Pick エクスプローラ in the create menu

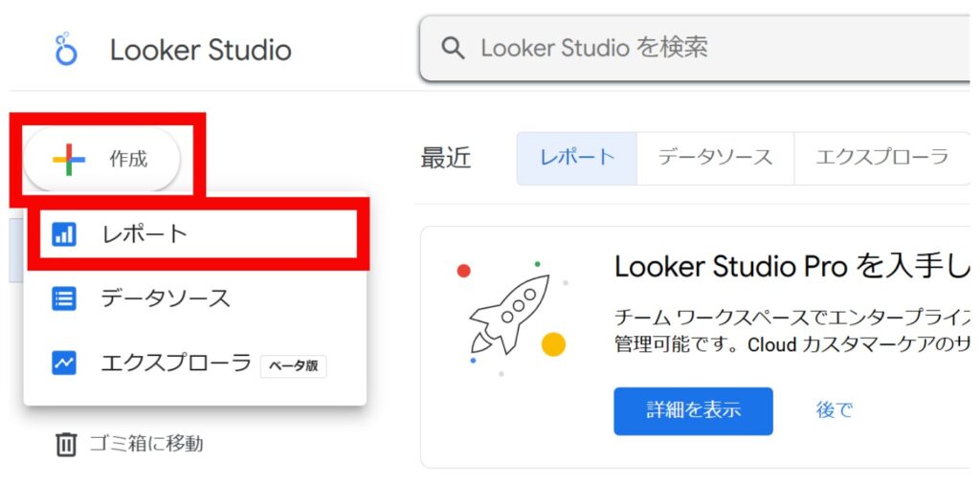click(175, 363)
